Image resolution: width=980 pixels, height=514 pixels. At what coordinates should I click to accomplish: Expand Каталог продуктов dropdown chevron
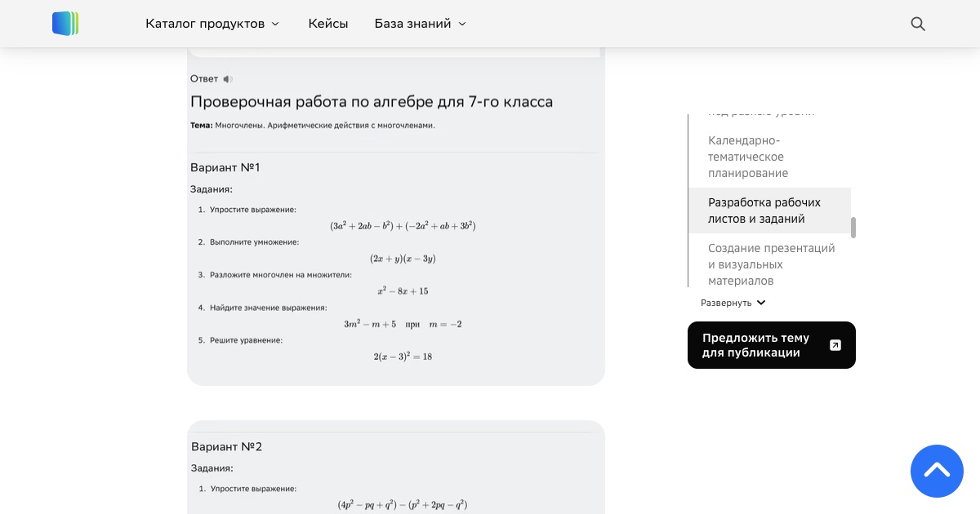click(275, 24)
